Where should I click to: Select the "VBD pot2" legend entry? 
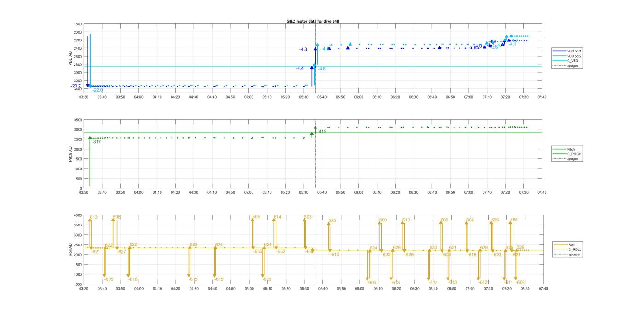click(568, 56)
